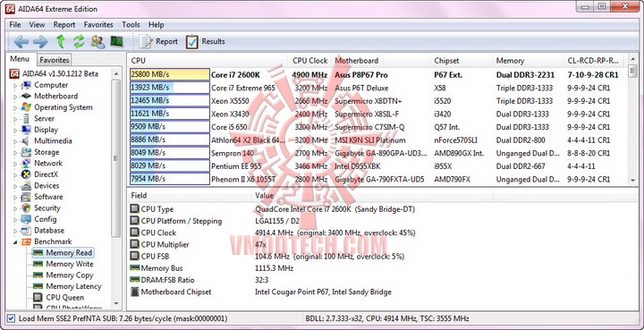Viewport: 644px width, 330px height.
Task: Select the Display monitor icon
Action: tap(26, 130)
